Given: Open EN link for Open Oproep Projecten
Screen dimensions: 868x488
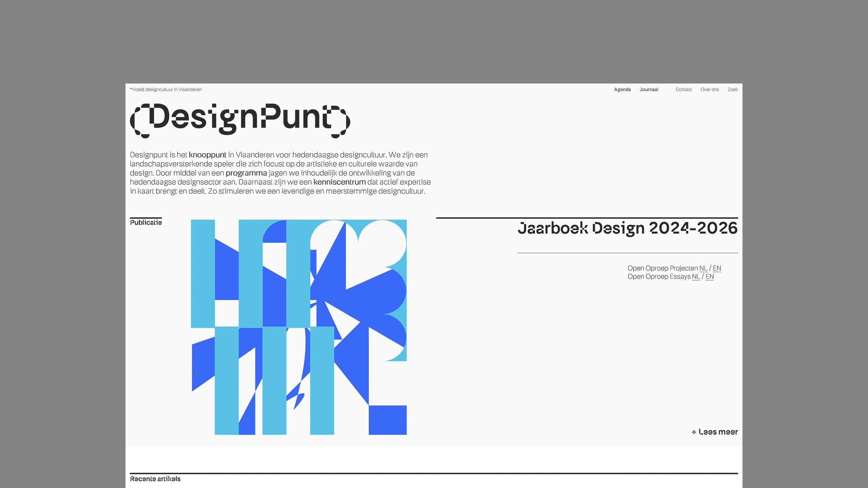Looking at the screenshot, I should tap(716, 268).
